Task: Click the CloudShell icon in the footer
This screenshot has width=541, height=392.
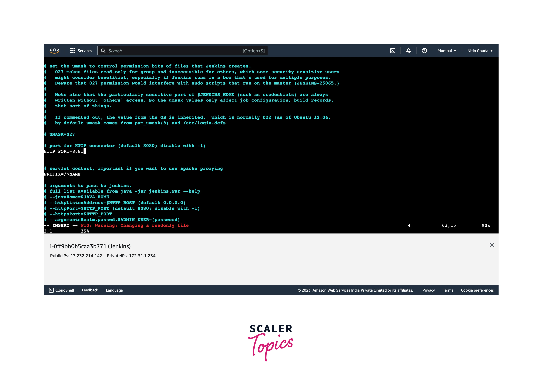Action: click(x=51, y=290)
